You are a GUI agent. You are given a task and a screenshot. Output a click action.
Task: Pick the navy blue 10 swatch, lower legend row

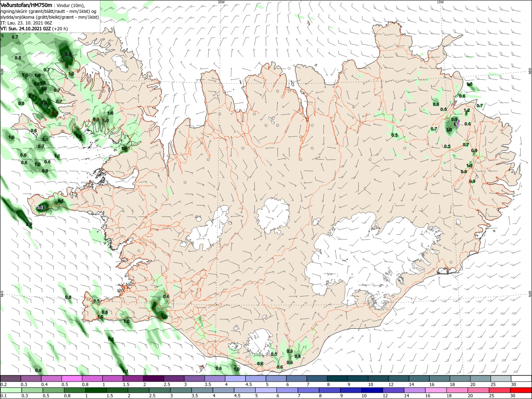point(372,390)
